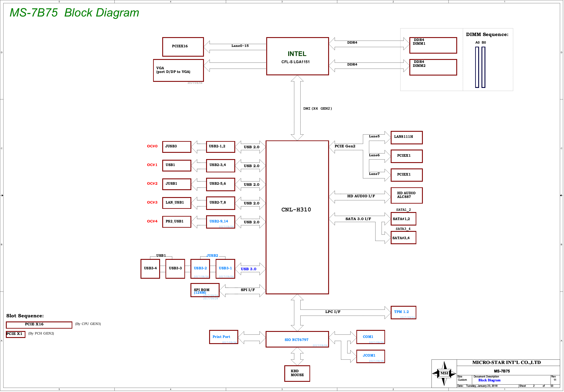Image resolution: width=564 pixels, height=392 pixels.
Task: Select the SPI ROM (128M) block
Action: [x=205, y=290]
